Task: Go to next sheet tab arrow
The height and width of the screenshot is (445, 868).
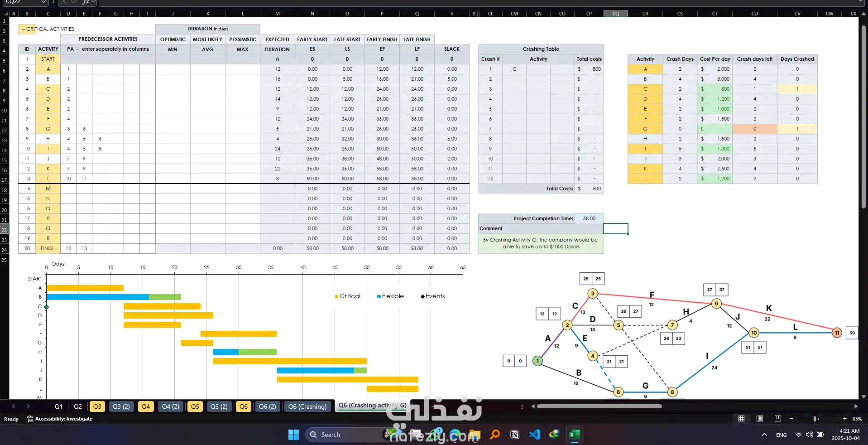Action: (28, 406)
